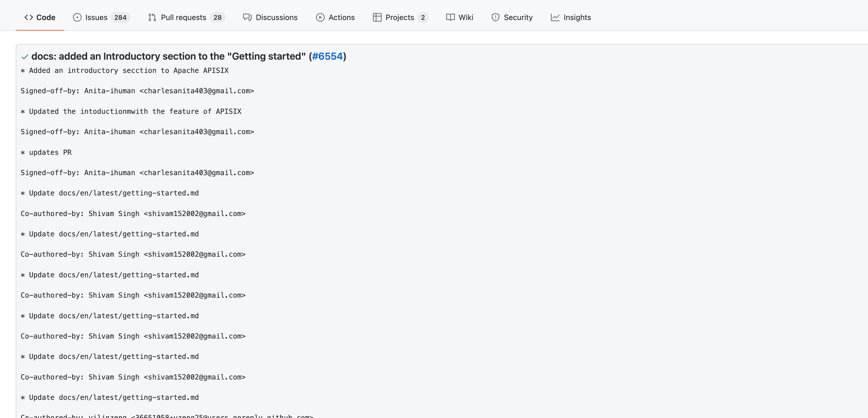Click the Issues circle-dot icon
868x418 pixels.
coord(77,18)
